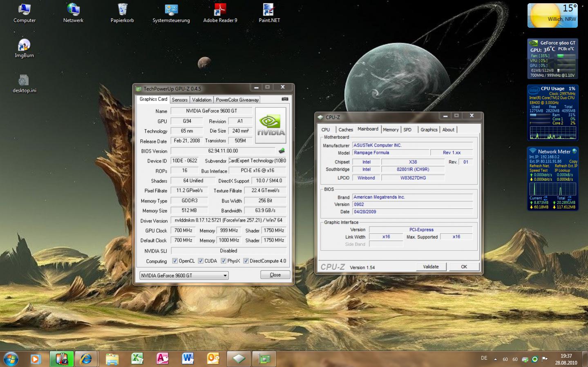The image size is (588, 367).
Task: Open the SPD tab in CPU-Z
Action: pos(407,129)
